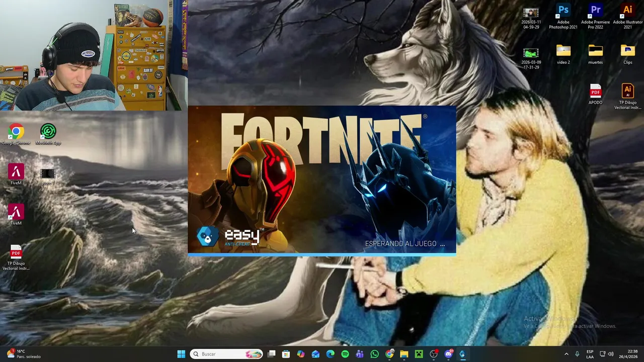
Task: Select the Clips folder
Action: click(627, 54)
